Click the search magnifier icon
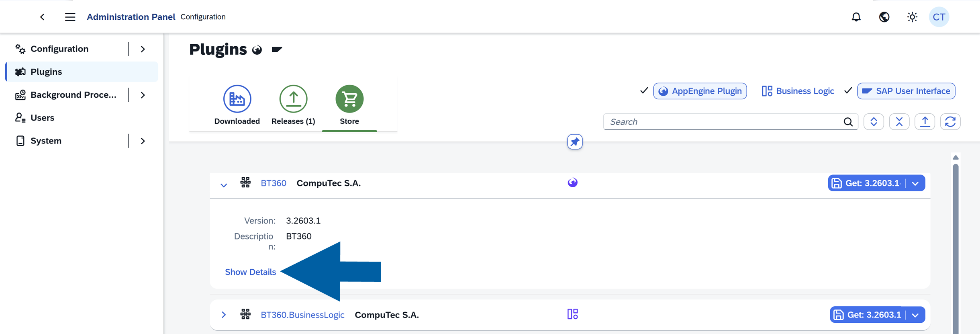Viewport: 980px width, 334px height. coord(848,122)
